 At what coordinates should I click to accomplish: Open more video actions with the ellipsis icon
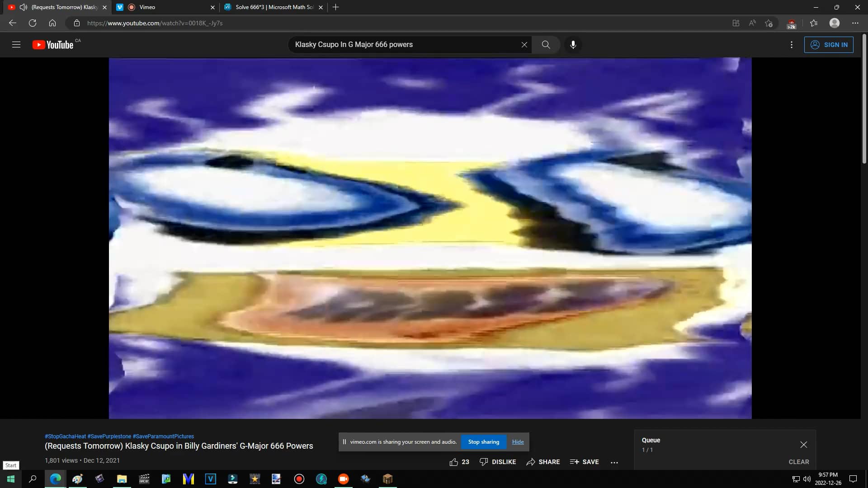pyautogui.click(x=615, y=462)
